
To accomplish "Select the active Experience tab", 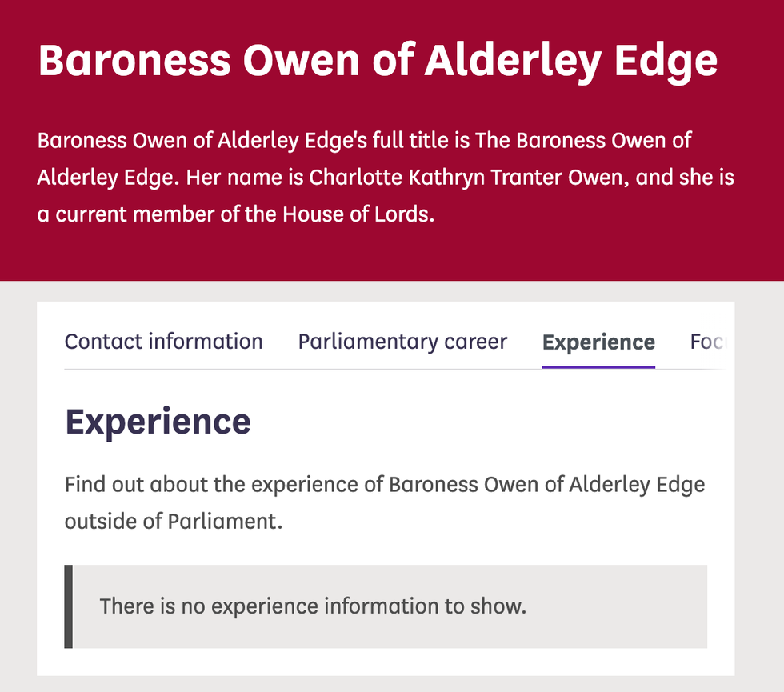I will [x=598, y=342].
